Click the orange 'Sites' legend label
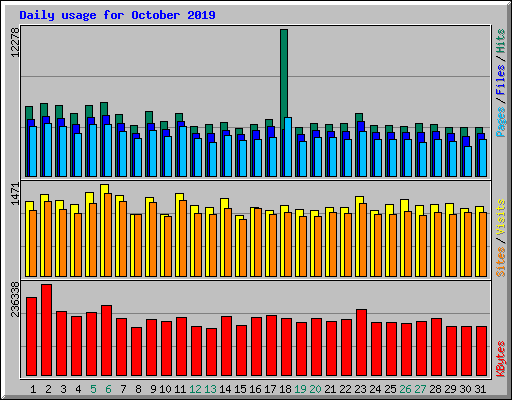The image size is (512, 400). pyautogui.click(x=501, y=262)
